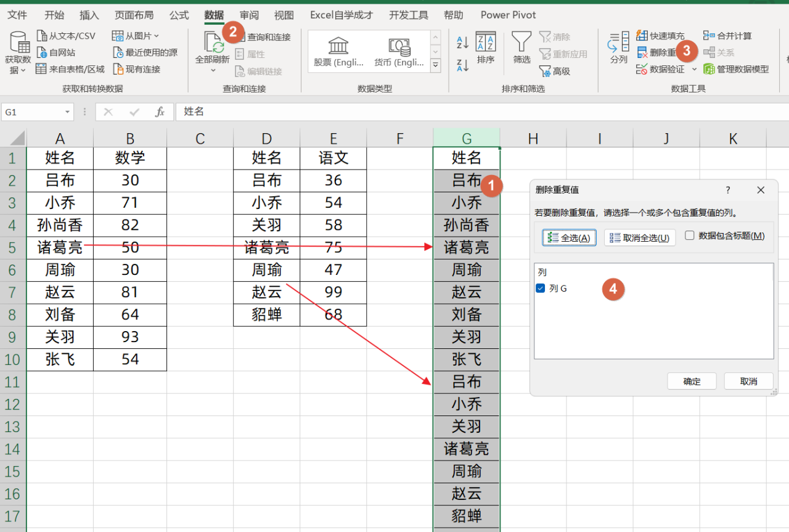The width and height of the screenshot is (789, 532).
Task: Switch to 视图 tab
Action: tap(284, 15)
